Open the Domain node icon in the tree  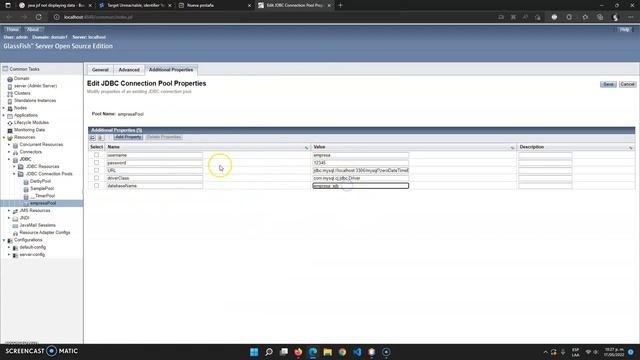click(10, 79)
